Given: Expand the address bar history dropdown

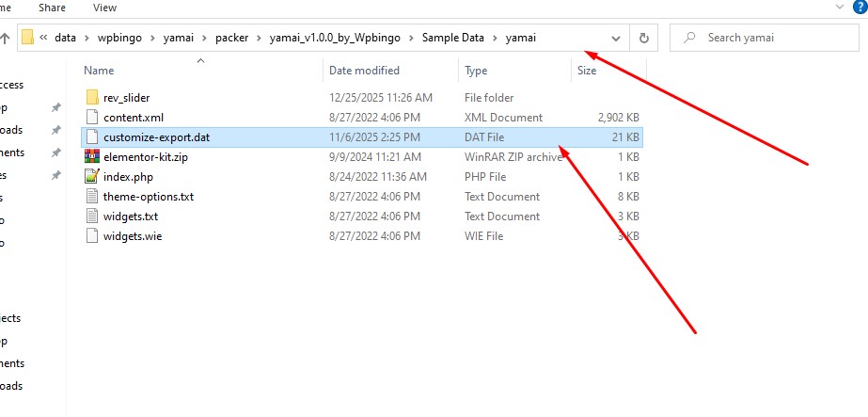Looking at the screenshot, I should 616,39.
